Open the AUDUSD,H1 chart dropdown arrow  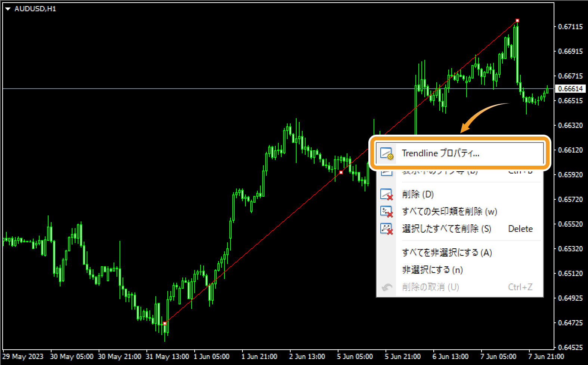(8, 9)
